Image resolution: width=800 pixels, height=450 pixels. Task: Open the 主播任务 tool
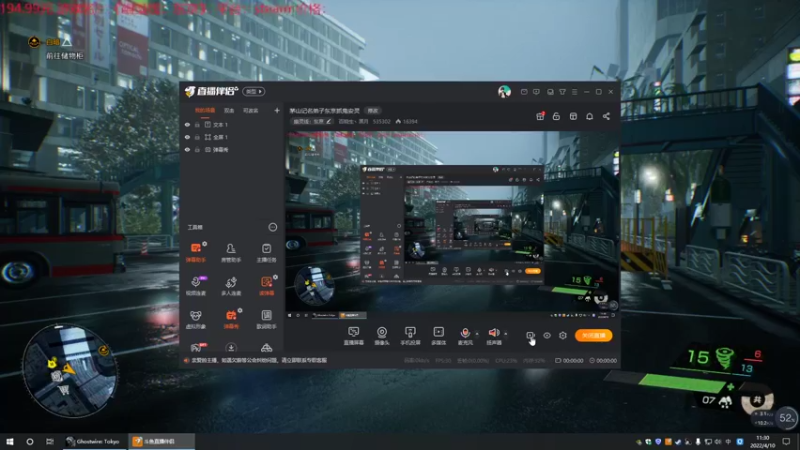266,252
